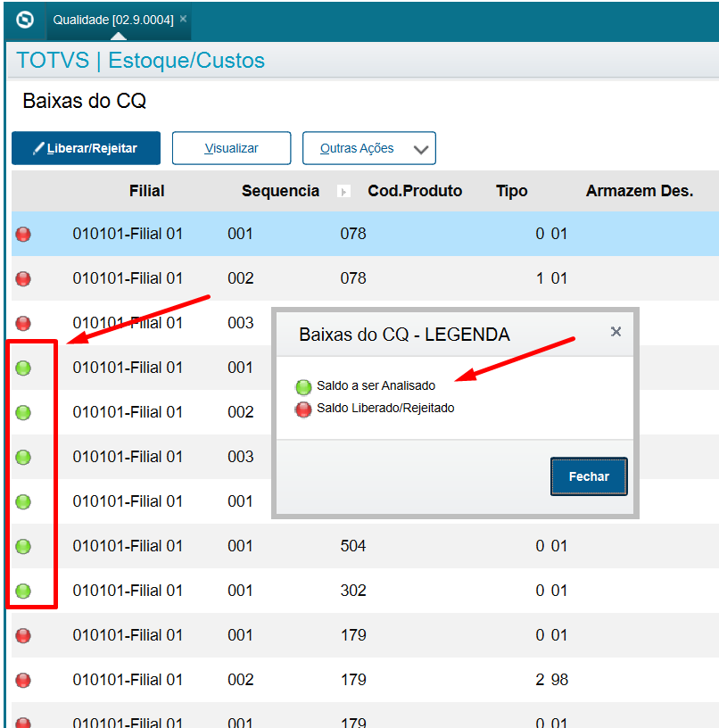Switch to the Qualidade [02.9.0004] tab
Screen dimensions: 719x728
pyautogui.click(x=112, y=20)
